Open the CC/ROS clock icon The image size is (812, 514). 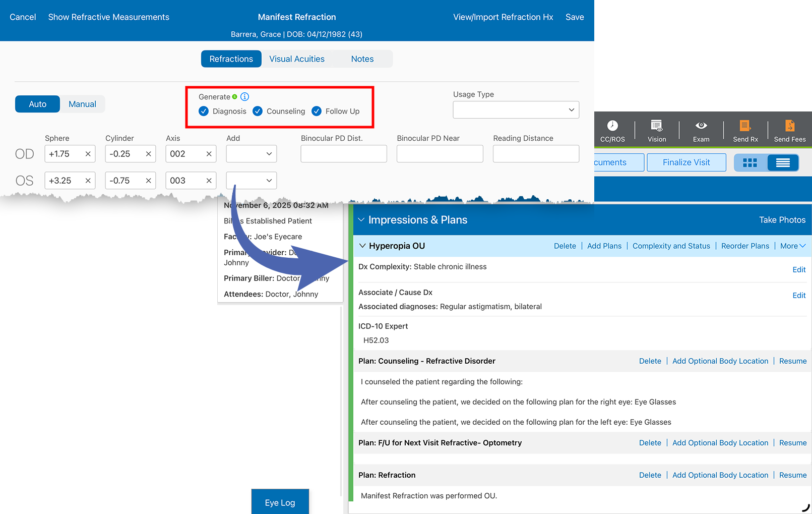pos(612,126)
